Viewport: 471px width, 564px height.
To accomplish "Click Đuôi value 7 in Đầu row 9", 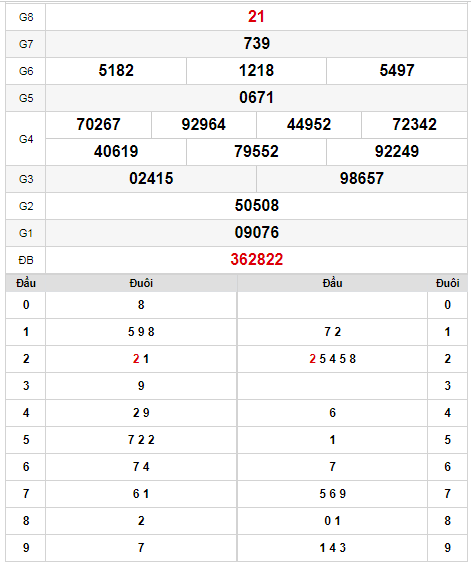I will (x=141, y=547).
